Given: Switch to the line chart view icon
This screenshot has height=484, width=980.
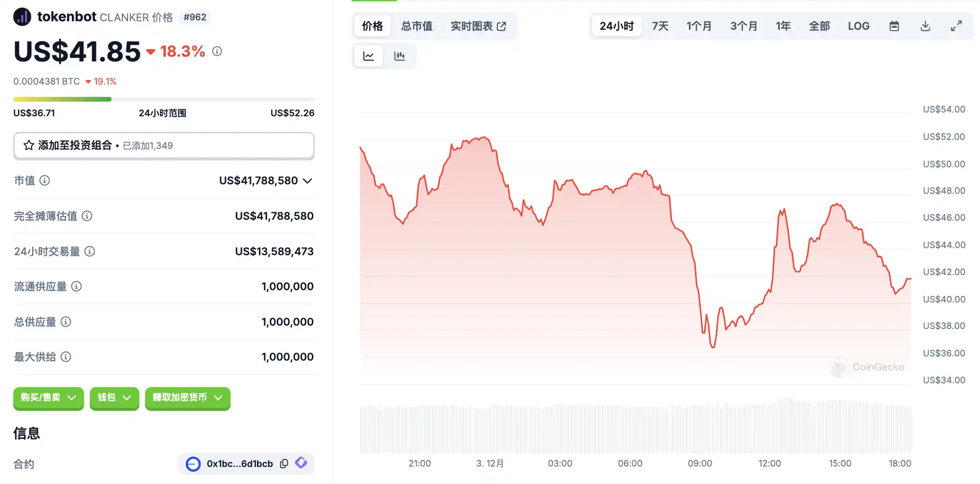Looking at the screenshot, I should pyautogui.click(x=369, y=56).
